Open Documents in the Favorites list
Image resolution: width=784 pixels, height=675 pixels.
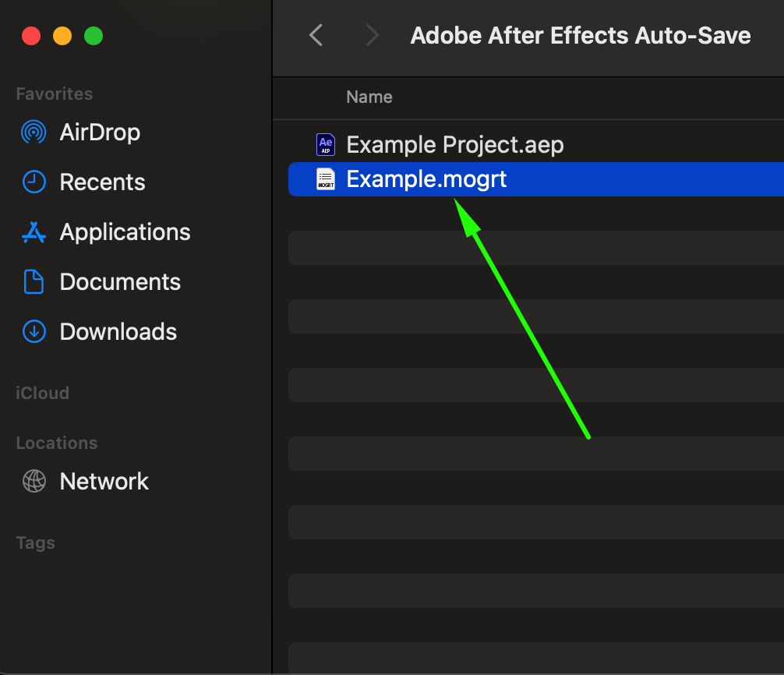[120, 281]
